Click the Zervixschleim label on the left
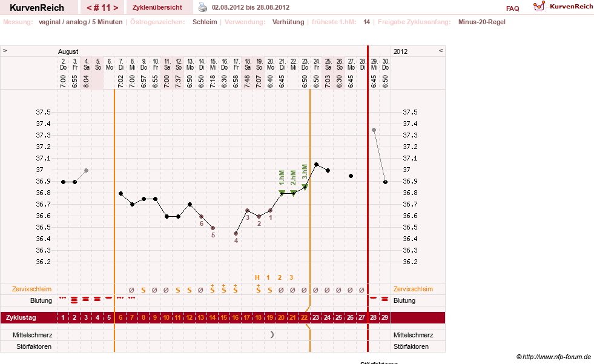 (x=31, y=289)
